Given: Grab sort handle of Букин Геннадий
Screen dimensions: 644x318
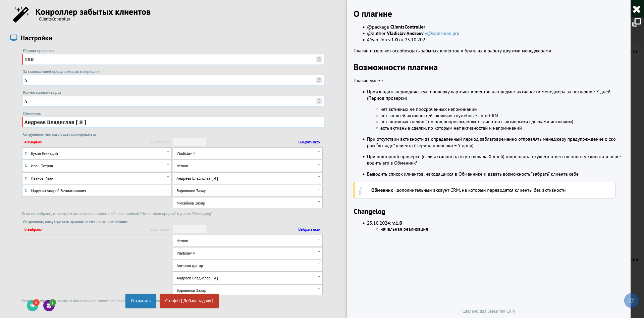Looking at the screenshot, I should (x=26, y=153).
